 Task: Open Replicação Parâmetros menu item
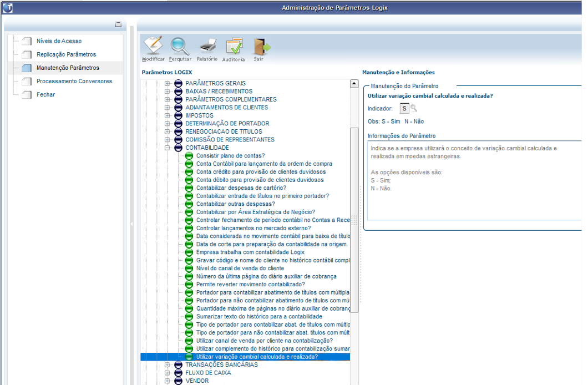click(x=67, y=55)
